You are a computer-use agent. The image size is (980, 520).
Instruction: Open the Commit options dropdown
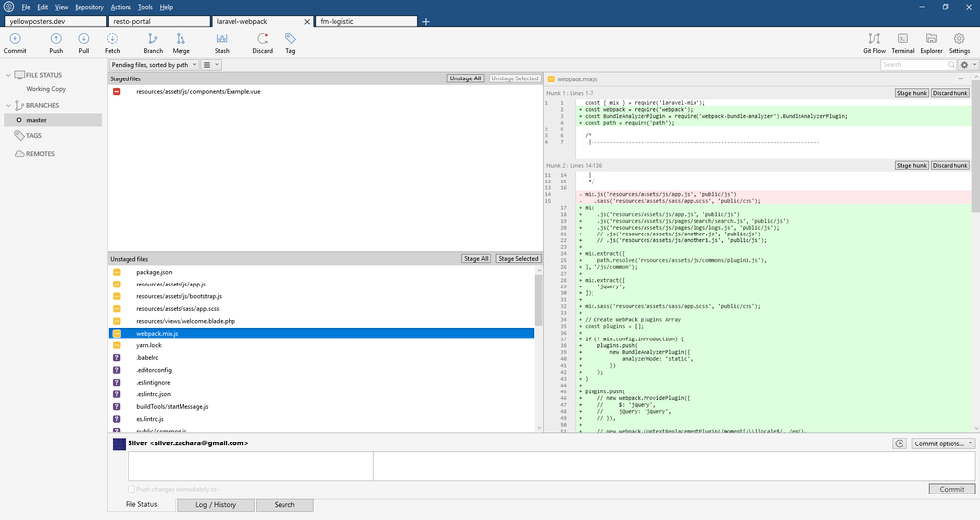point(943,443)
